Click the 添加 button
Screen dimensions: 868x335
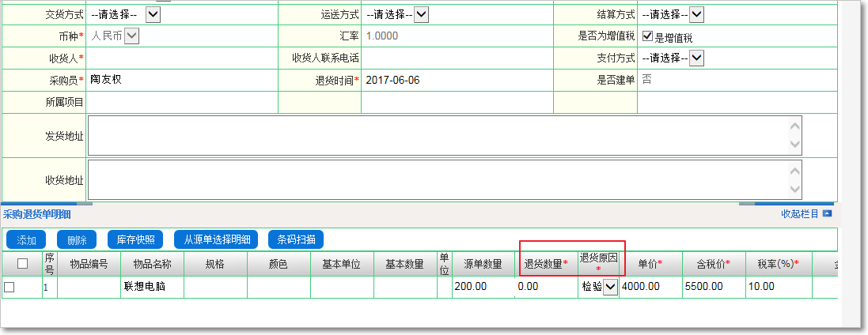[27, 239]
